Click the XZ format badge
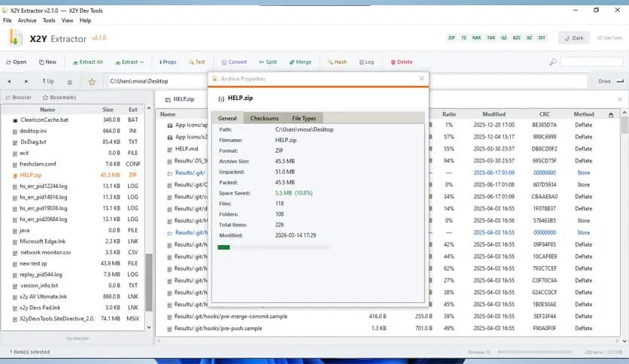629x364 pixels. coord(529,38)
